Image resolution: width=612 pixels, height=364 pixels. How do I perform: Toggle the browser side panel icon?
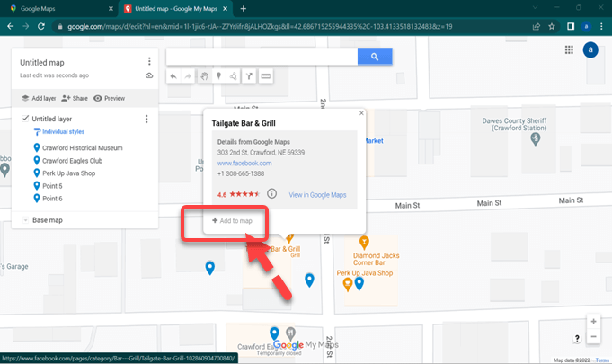[x=571, y=27]
